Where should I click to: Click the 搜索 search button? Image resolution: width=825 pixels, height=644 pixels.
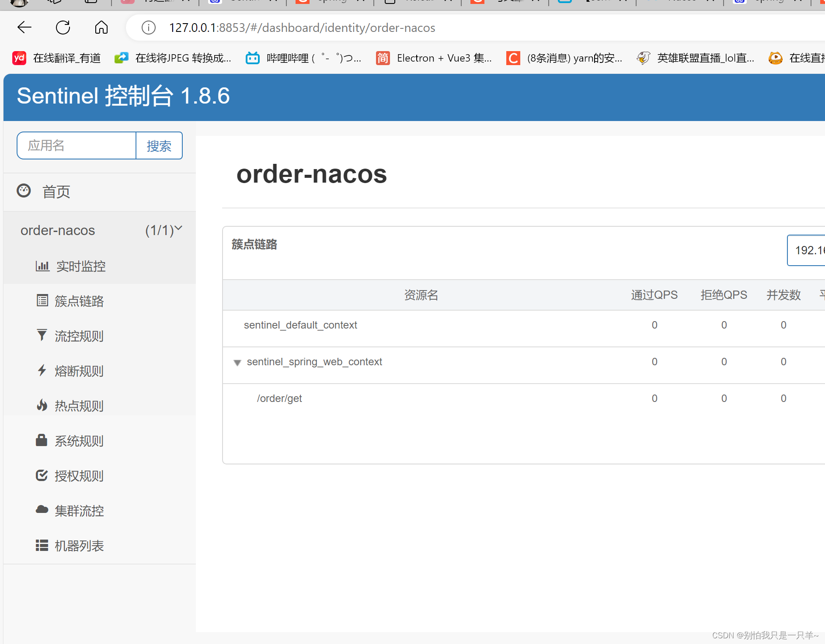point(159,145)
